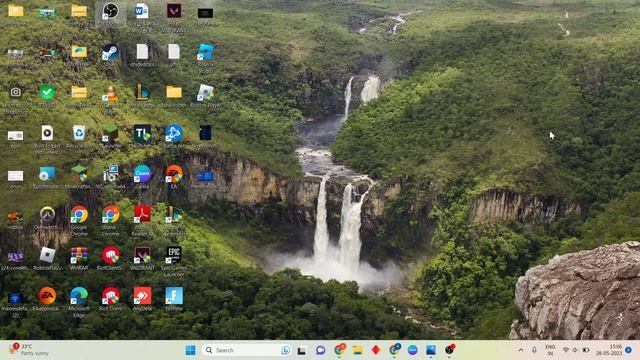Open the red diamond taskbar app
The width and height of the screenshot is (640, 360).
point(376,350)
